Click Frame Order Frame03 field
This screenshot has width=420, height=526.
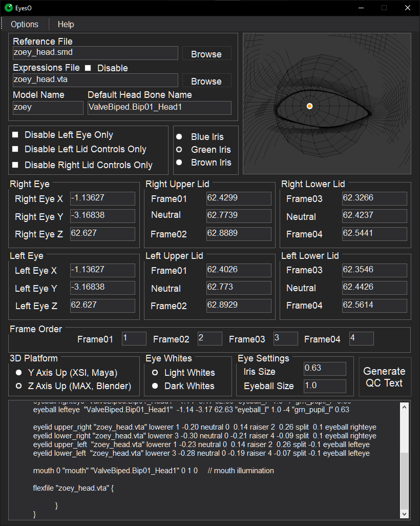[286, 338]
